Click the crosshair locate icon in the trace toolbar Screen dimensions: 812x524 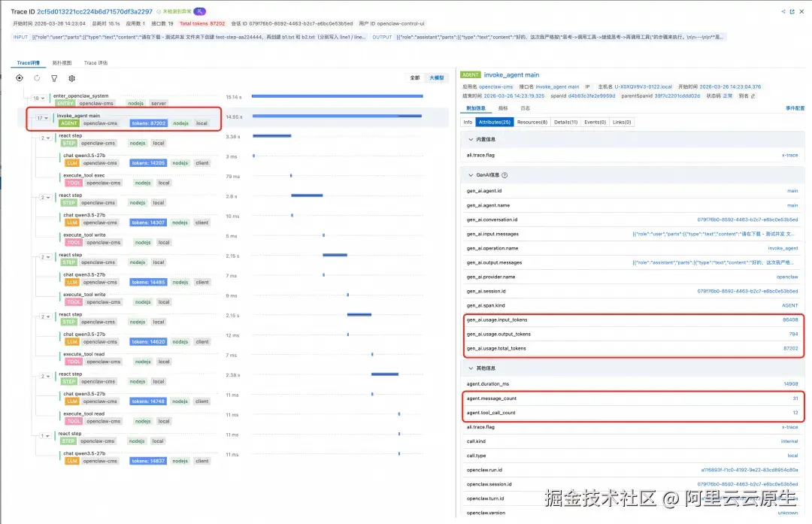[19, 78]
